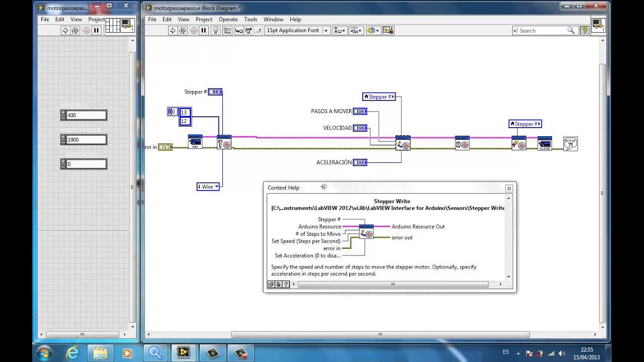Select the Stepper Close VI with pencil icon
This screenshot has width=644, height=362.
[x=519, y=143]
